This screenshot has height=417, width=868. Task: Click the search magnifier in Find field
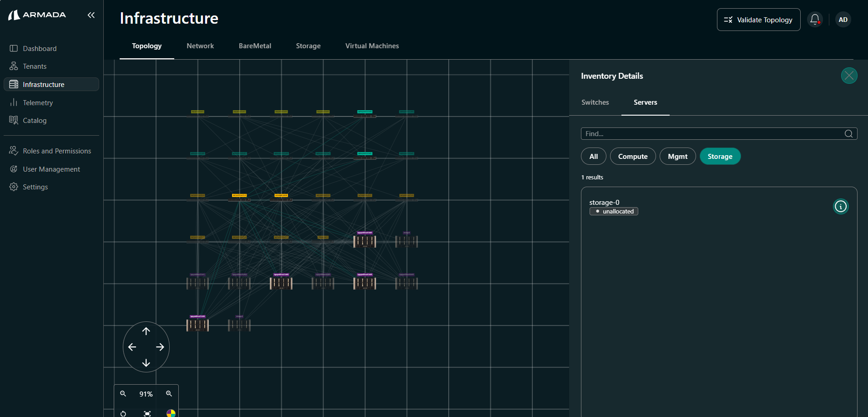click(848, 134)
